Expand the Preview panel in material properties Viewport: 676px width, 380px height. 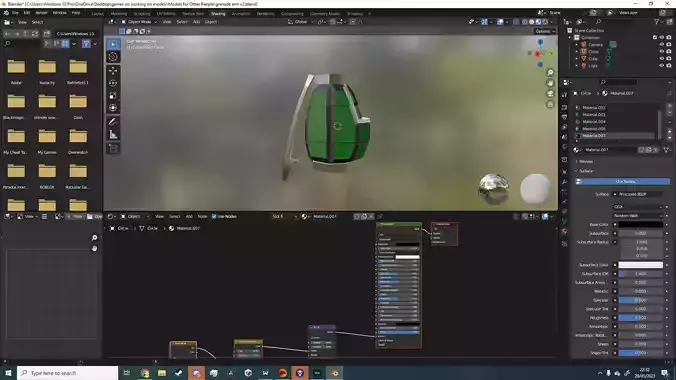[x=586, y=162]
